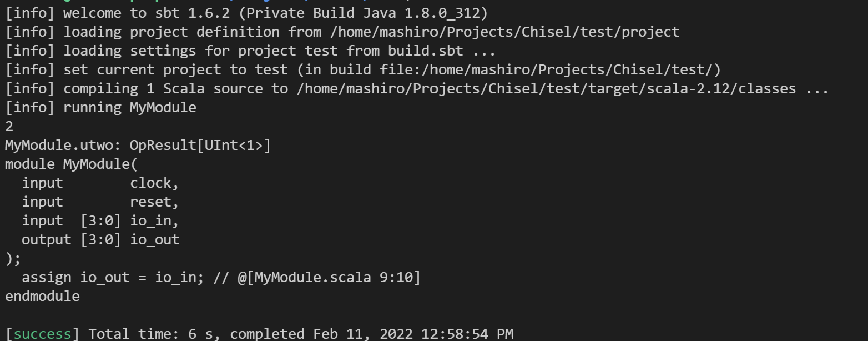868x341 pixels.
Task: Click the endmodule keyword
Action: [x=42, y=296]
